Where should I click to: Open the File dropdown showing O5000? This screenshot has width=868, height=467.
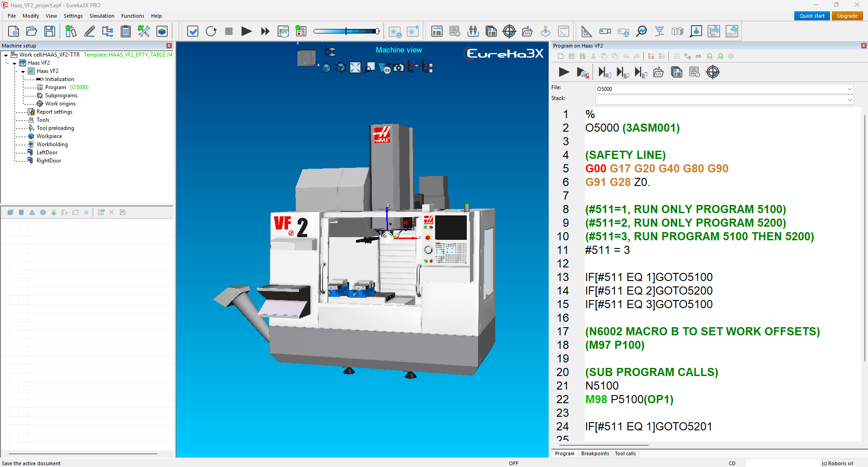(x=724, y=89)
